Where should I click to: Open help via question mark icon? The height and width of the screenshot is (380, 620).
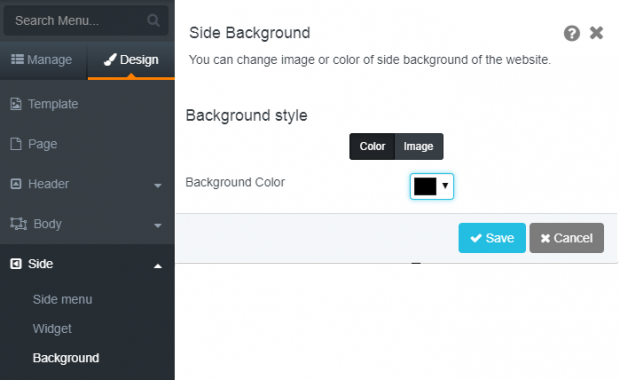pyautogui.click(x=572, y=33)
